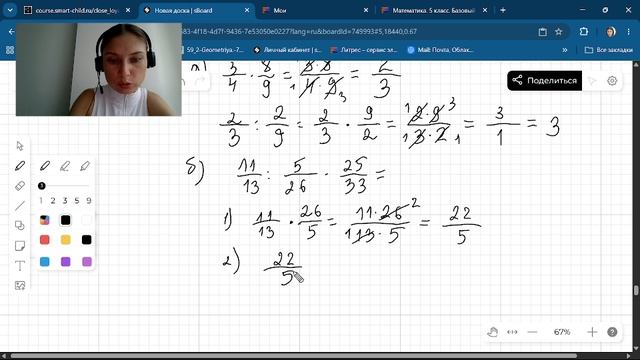Select the Sticky note tool
The height and width of the screenshot is (360, 640).
point(20,245)
